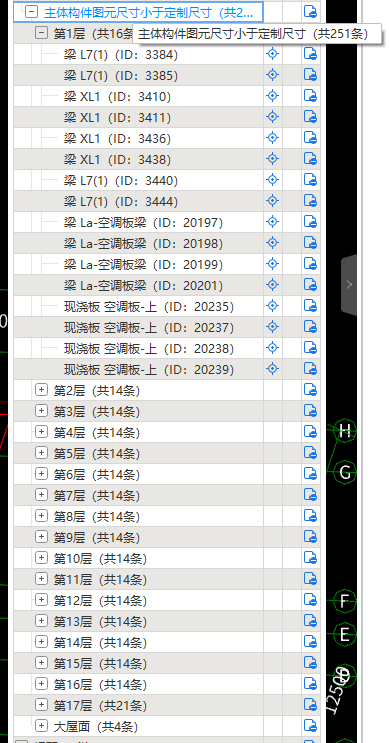389x743 pixels.
Task: Locate 现浇板 空调板-上 ID 20235
Action: [272, 306]
